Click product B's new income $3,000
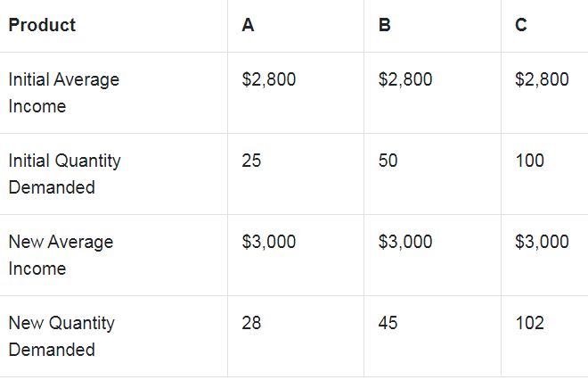 coord(405,242)
